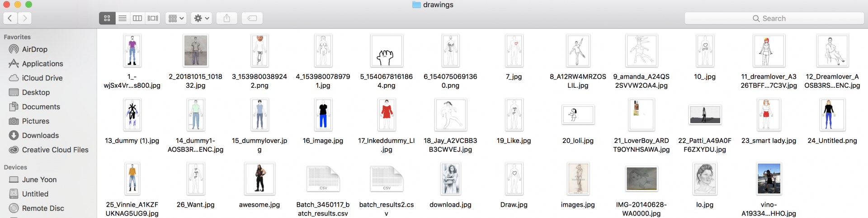Screen dimensions: 868x218
Task: Select the 11_dreamlover_A326TBFF...7C3V.jpg thumbnail
Action: 769,51
